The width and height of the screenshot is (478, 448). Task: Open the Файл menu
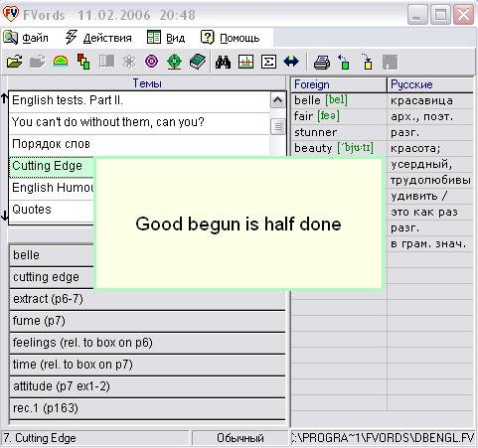(26, 38)
